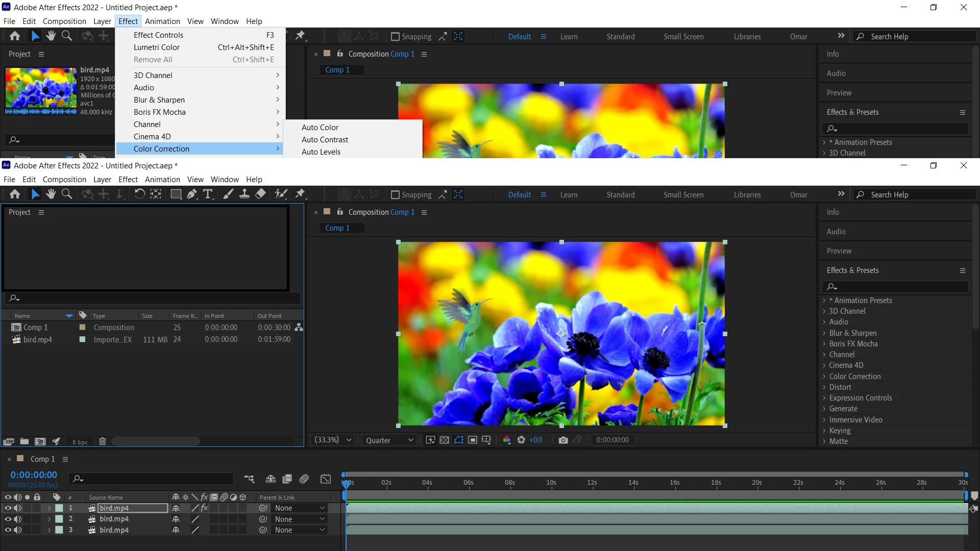Toggle the transparency grid in viewer

[x=445, y=440]
